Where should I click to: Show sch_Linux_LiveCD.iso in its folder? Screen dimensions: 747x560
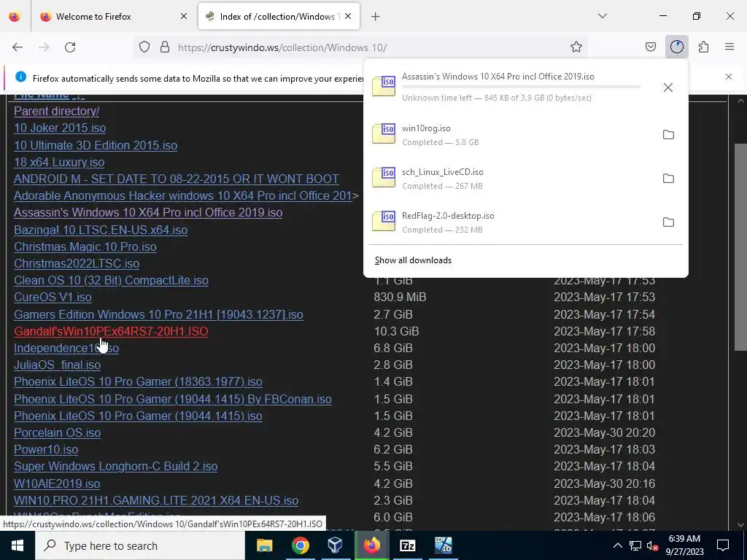tap(668, 179)
